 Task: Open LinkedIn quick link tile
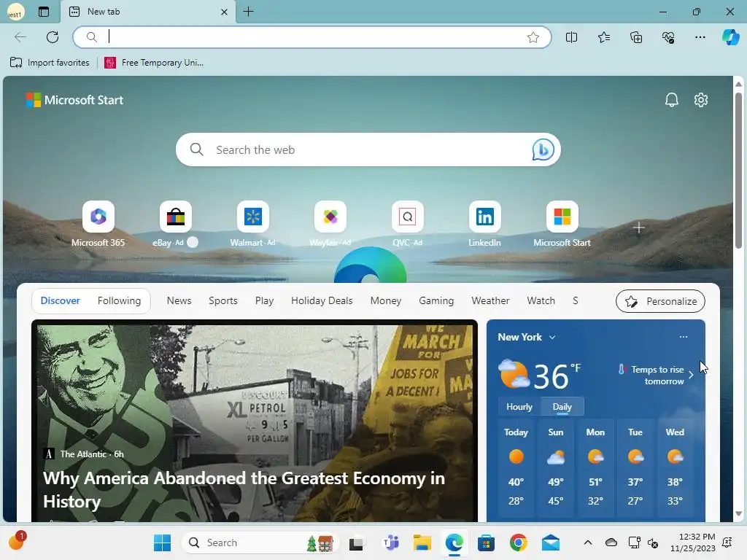click(x=484, y=224)
